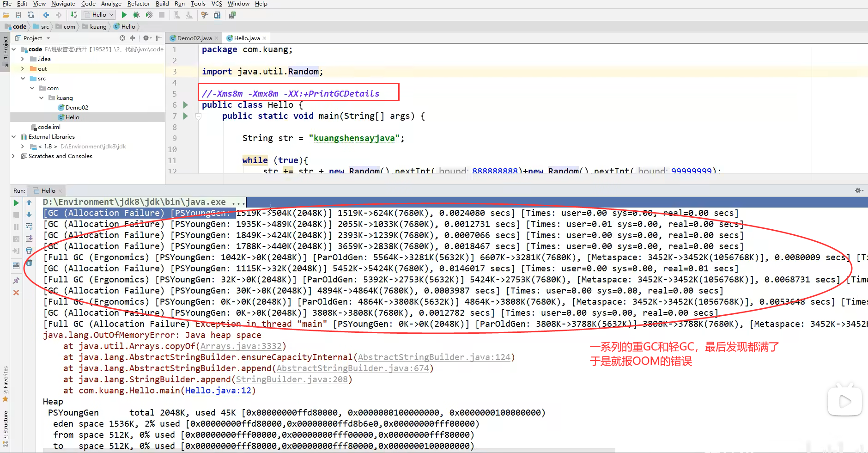This screenshot has width=868, height=453.
Task: Select Demo02 class in project tree
Action: point(73,107)
